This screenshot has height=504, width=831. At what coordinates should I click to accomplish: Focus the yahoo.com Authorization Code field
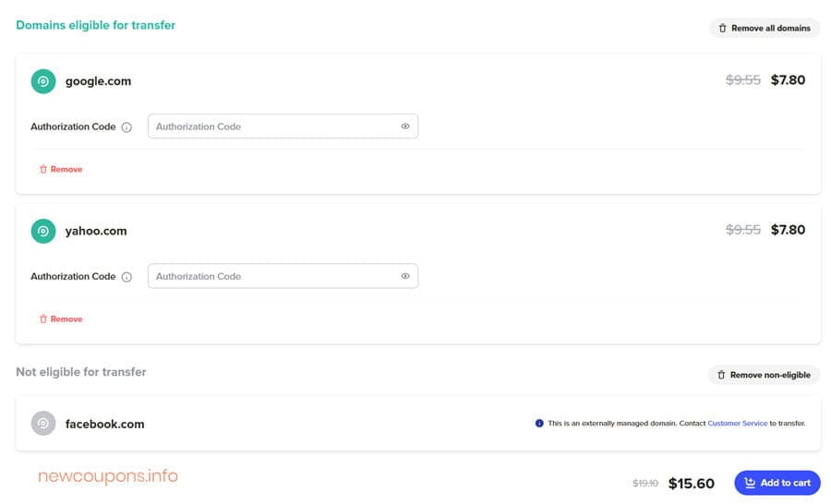coord(283,276)
